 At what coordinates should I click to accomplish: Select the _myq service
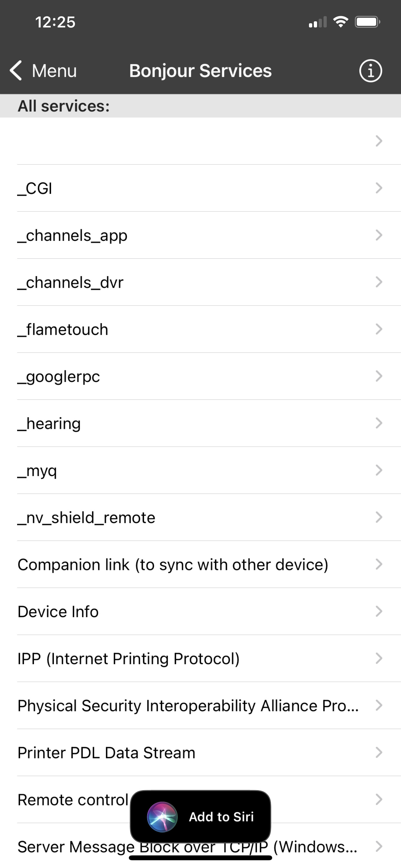(x=37, y=470)
